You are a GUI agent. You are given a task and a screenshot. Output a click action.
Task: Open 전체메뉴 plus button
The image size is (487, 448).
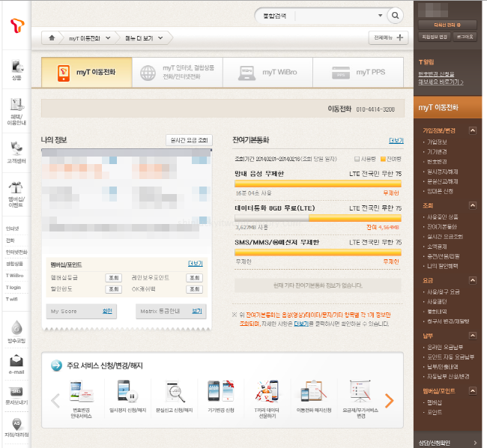click(x=388, y=38)
